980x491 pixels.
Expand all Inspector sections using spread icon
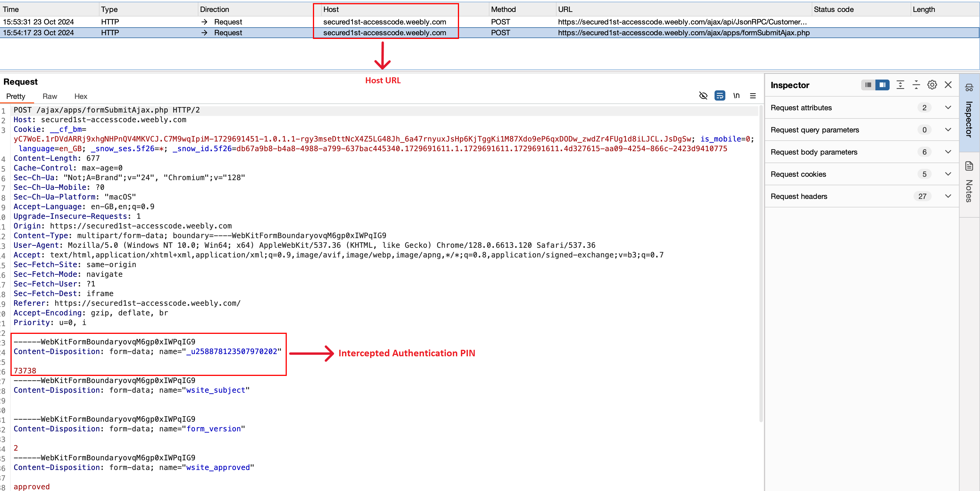tap(900, 84)
